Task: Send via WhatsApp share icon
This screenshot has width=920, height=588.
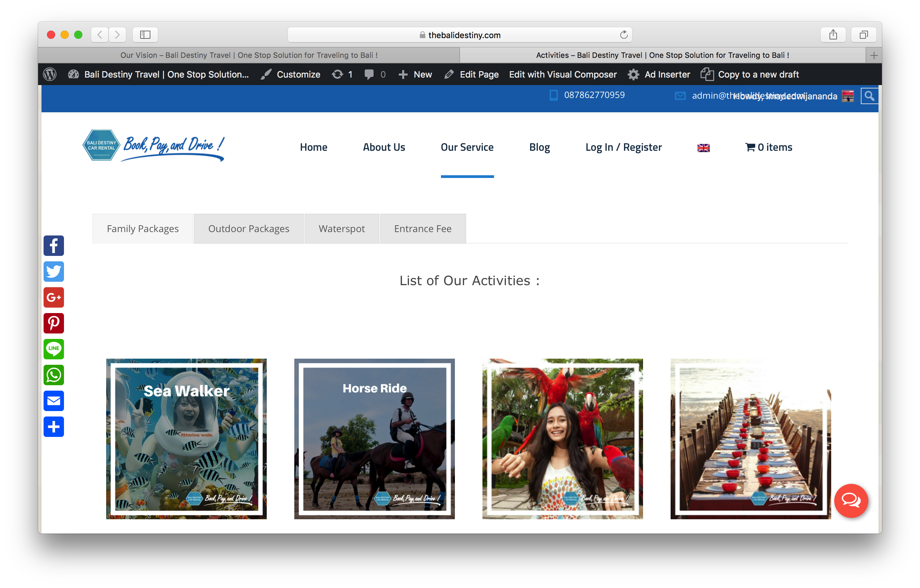Action: (53, 375)
